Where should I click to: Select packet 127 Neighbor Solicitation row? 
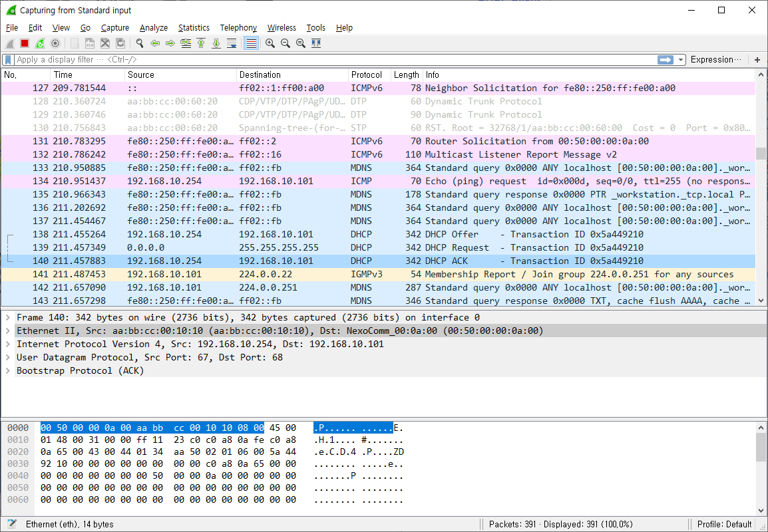click(x=379, y=88)
